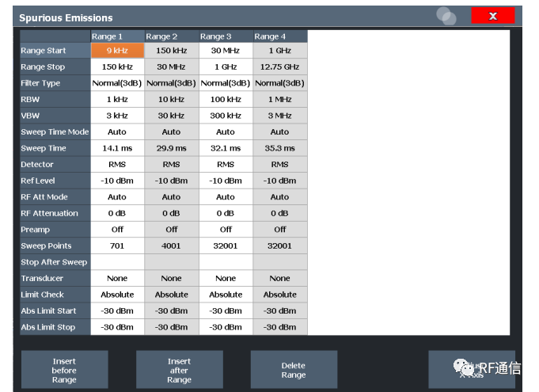Toggle the dialog transparency icon
The width and height of the screenshot is (539, 392).
pyautogui.click(x=446, y=16)
